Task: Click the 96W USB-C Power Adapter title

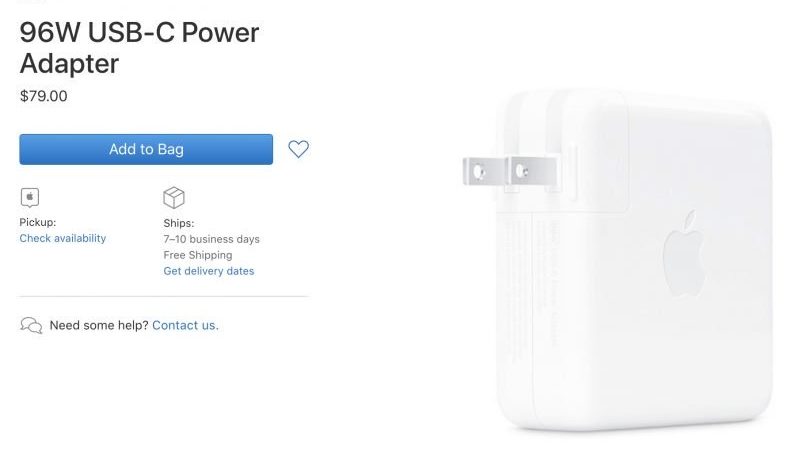Action: (x=139, y=48)
